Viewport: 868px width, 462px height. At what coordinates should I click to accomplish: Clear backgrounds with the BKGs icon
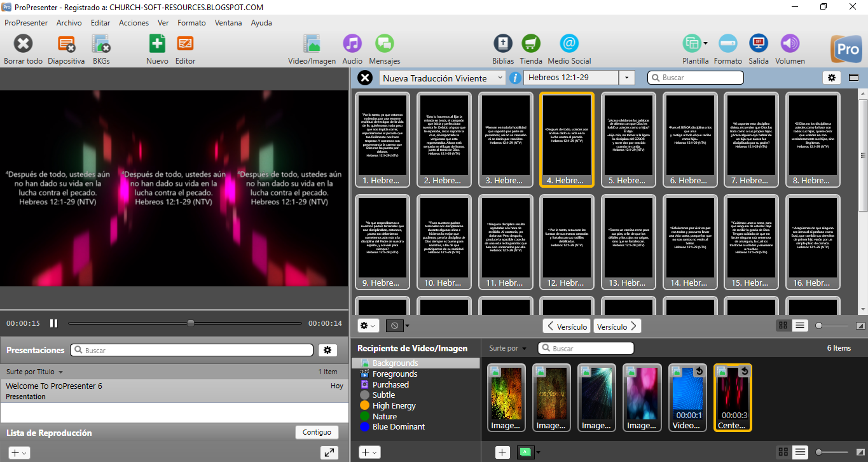click(x=101, y=44)
